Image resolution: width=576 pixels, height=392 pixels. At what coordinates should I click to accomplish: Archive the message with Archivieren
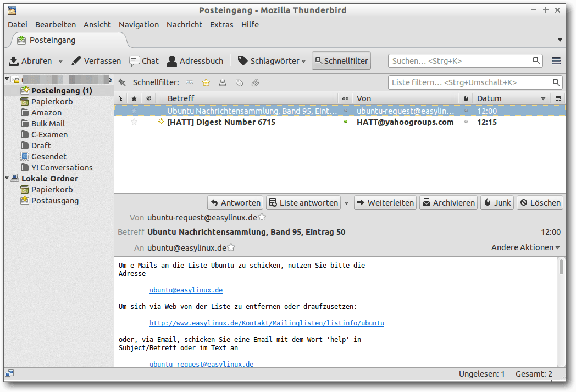pos(448,203)
